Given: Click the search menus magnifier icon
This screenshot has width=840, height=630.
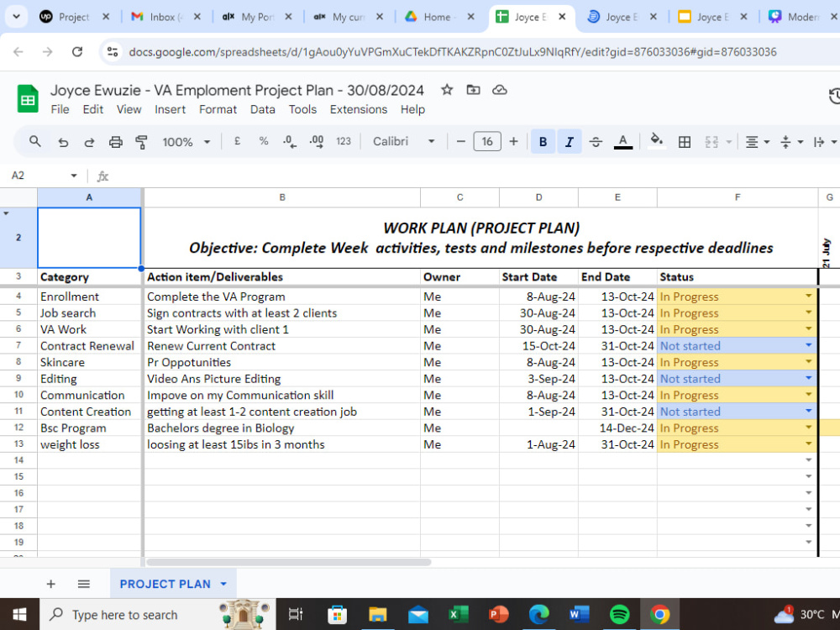Looking at the screenshot, I should [34, 141].
